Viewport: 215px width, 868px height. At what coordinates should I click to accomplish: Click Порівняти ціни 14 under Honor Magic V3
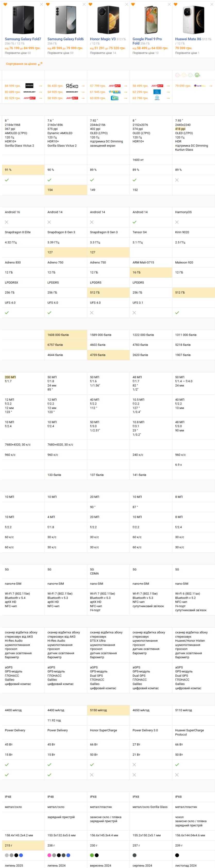pyautogui.click(x=103, y=53)
